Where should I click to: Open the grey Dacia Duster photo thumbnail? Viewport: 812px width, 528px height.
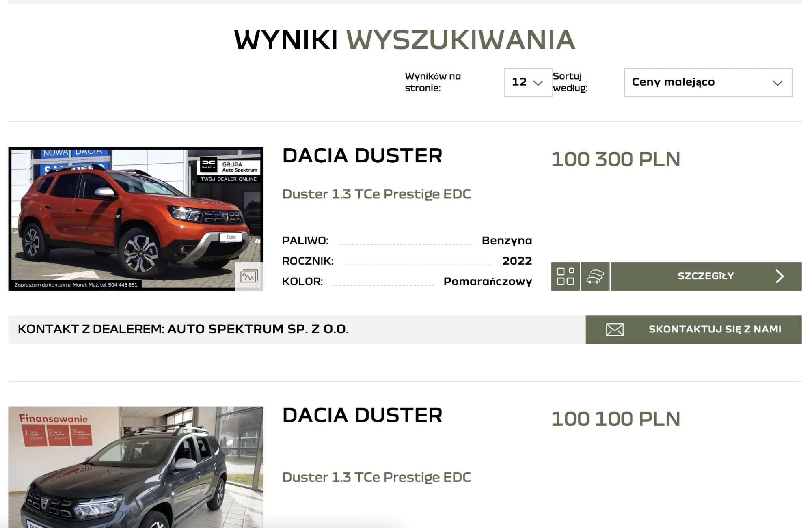coord(136,467)
